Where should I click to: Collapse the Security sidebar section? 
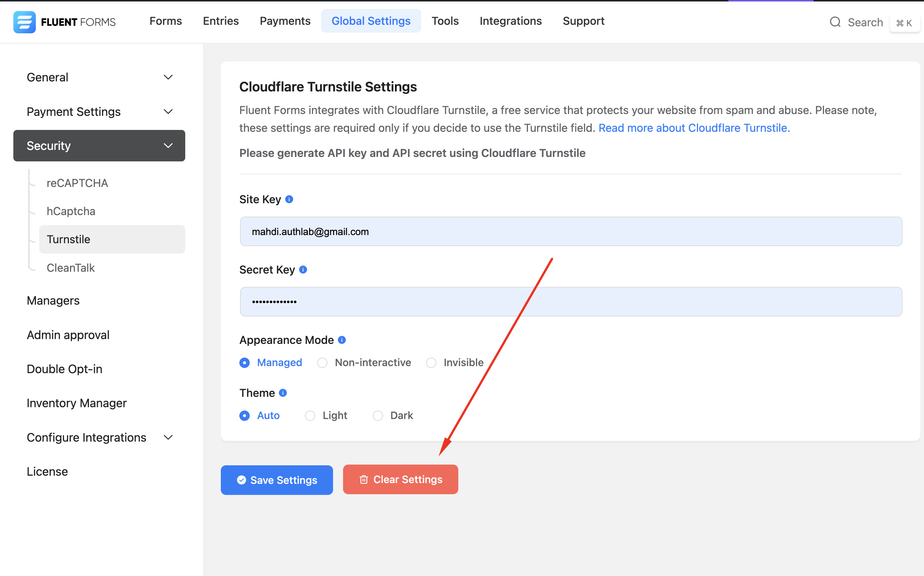click(99, 145)
